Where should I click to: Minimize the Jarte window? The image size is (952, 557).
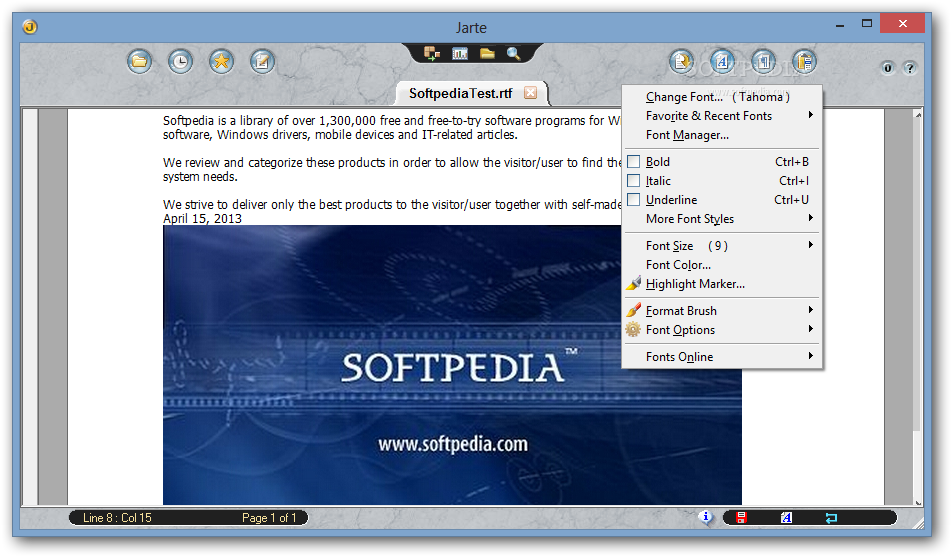click(x=840, y=24)
